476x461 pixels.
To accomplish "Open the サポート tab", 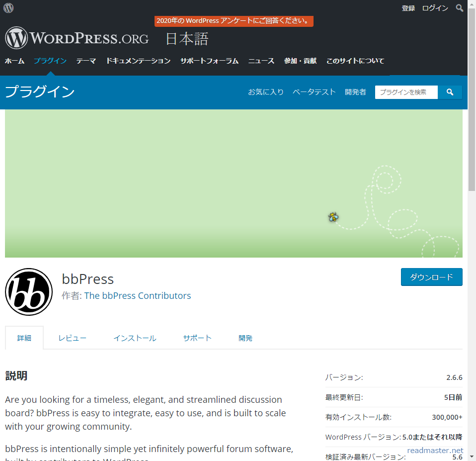I will [x=197, y=338].
